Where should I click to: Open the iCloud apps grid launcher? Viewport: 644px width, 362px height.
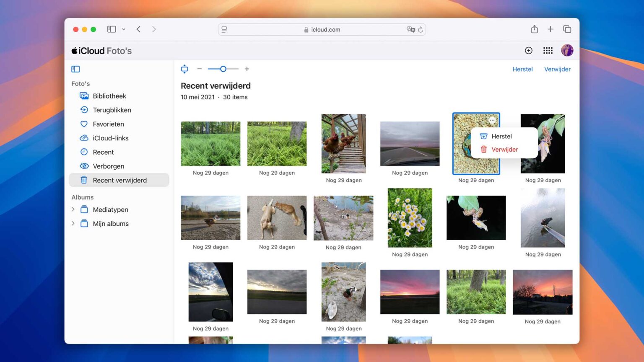(x=548, y=51)
